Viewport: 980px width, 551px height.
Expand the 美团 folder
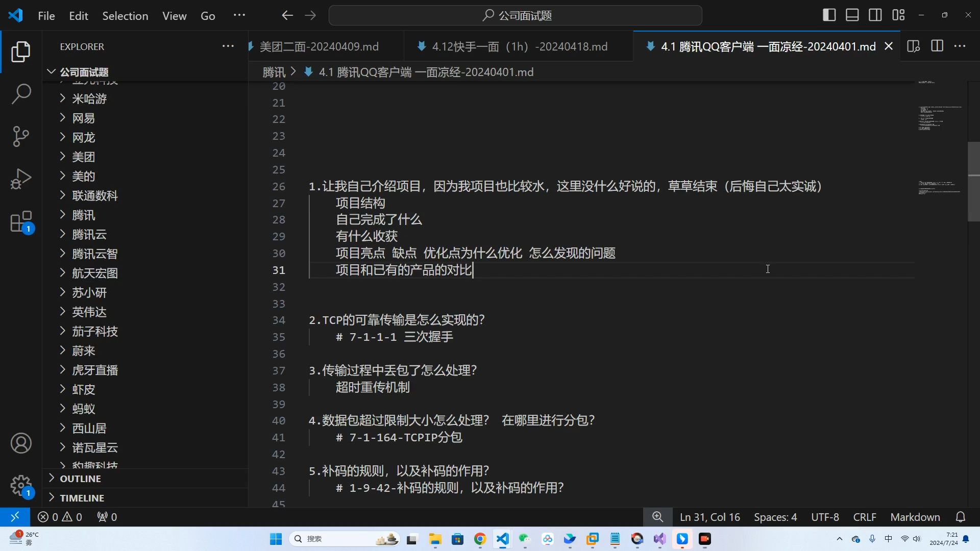145,157
